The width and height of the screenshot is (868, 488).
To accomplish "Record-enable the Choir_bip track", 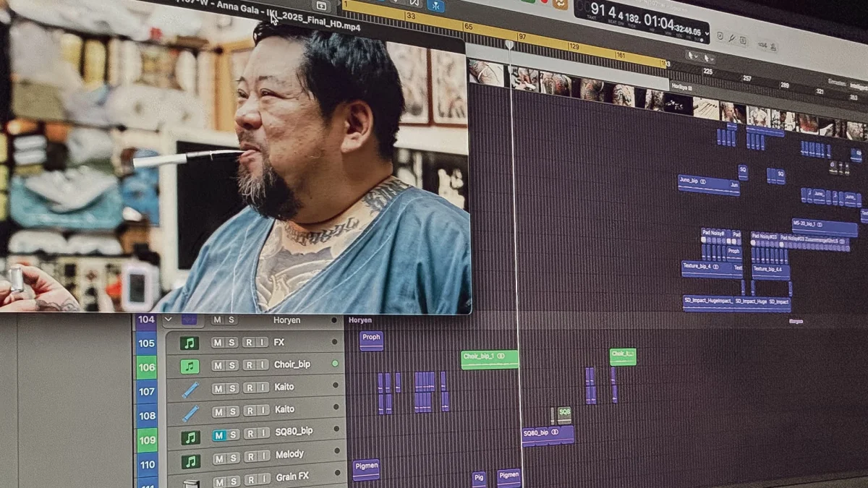I will (x=248, y=366).
